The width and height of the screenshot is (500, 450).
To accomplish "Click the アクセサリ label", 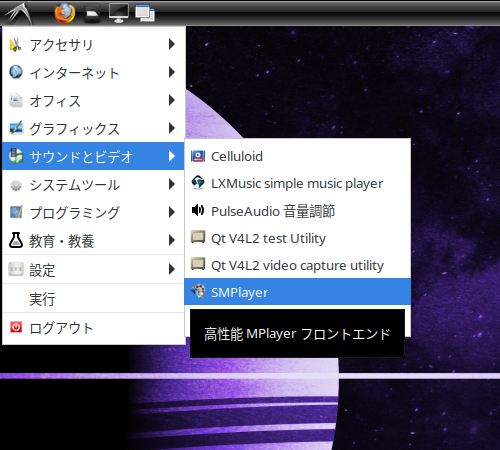I will (61, 45).
